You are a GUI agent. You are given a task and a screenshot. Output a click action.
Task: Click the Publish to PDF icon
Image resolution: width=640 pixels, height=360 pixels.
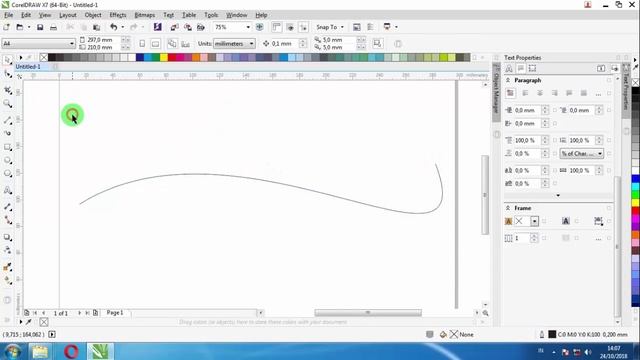tap(201, 27)
